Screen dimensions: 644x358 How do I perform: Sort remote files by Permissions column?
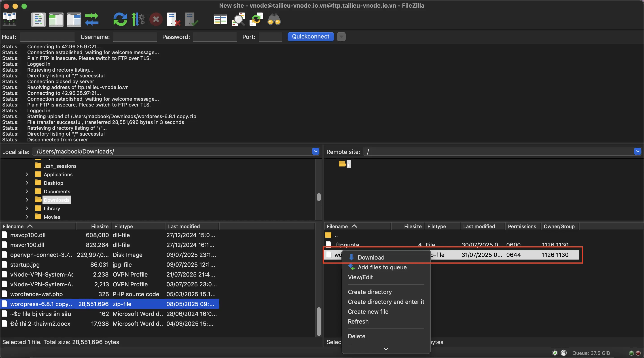[523, 226]
